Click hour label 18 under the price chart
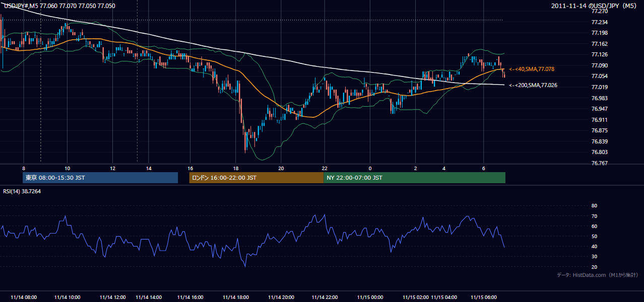This screenshot has height=302, width=644. click(x=235, y=168)
